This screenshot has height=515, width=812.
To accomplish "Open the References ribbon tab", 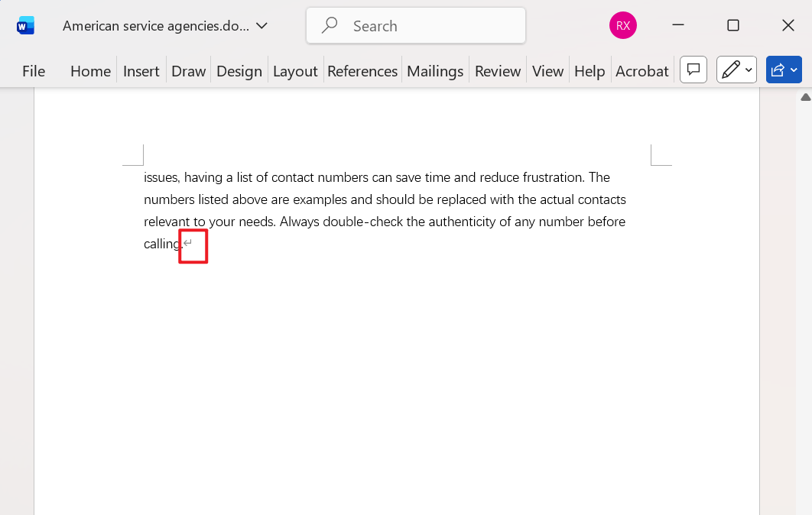I will [x=362, y=70].
